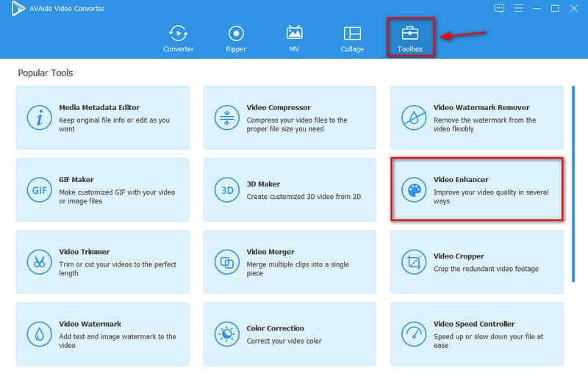The height and width of the screenshot is (373, 588).
Task: Switch to the Ripper tab
Action: 236,39
